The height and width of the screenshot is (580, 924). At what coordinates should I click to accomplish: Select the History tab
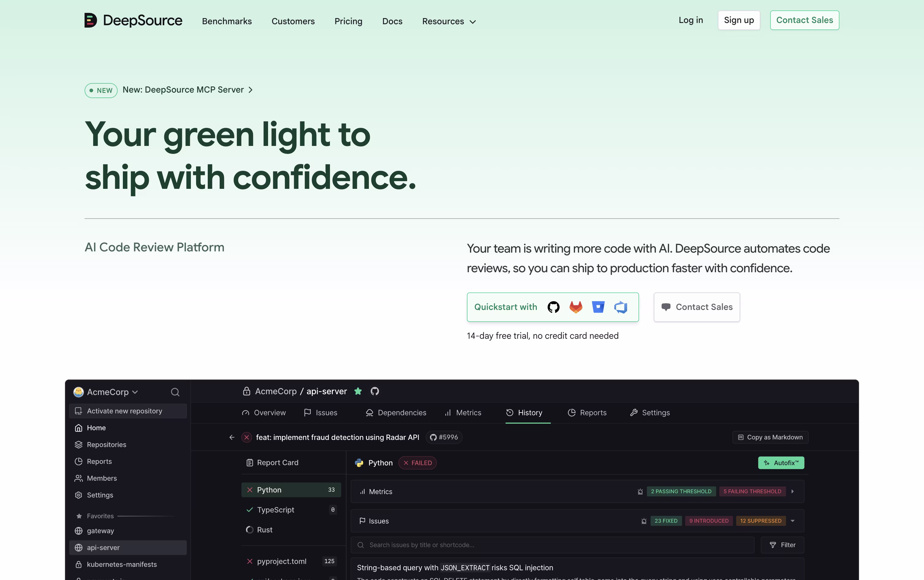tap(524, 413)
